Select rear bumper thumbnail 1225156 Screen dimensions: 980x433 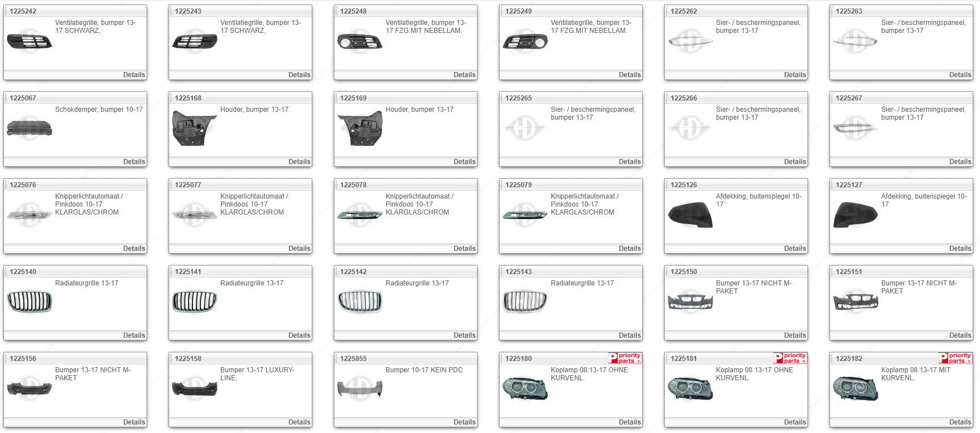pyautogui.click(x=30, y=389)
